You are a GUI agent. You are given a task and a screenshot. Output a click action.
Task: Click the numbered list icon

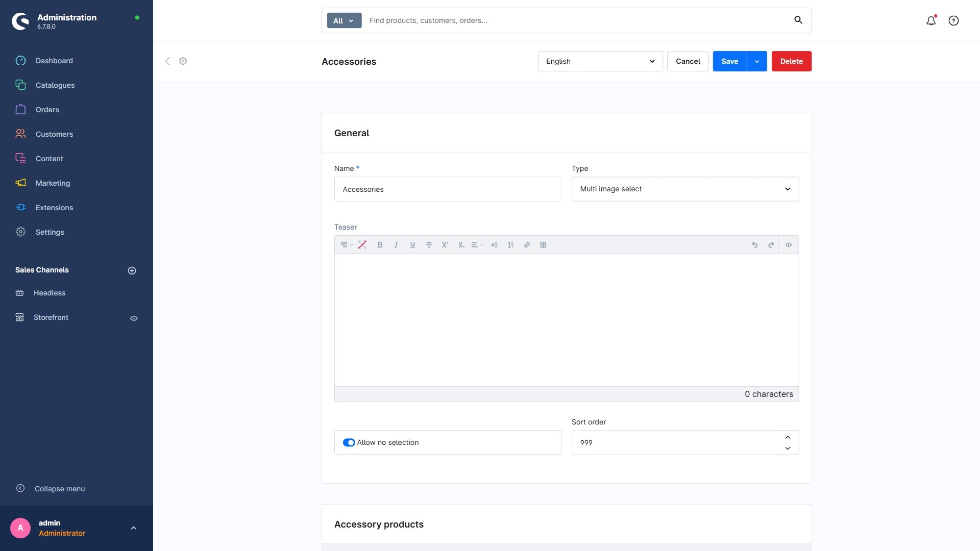click(x=510, y=245)
